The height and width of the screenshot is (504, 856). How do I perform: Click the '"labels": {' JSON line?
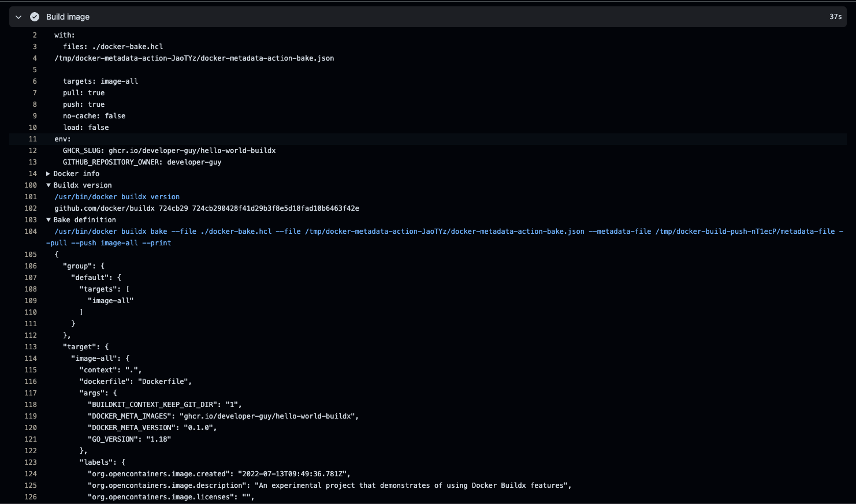[x=102, y=462]
